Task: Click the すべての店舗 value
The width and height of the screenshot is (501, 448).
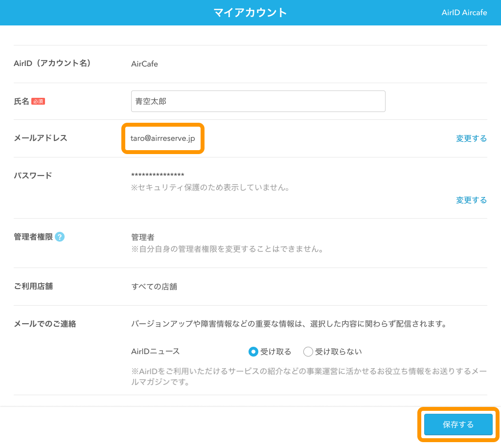Action: click(x=154, y=287)
